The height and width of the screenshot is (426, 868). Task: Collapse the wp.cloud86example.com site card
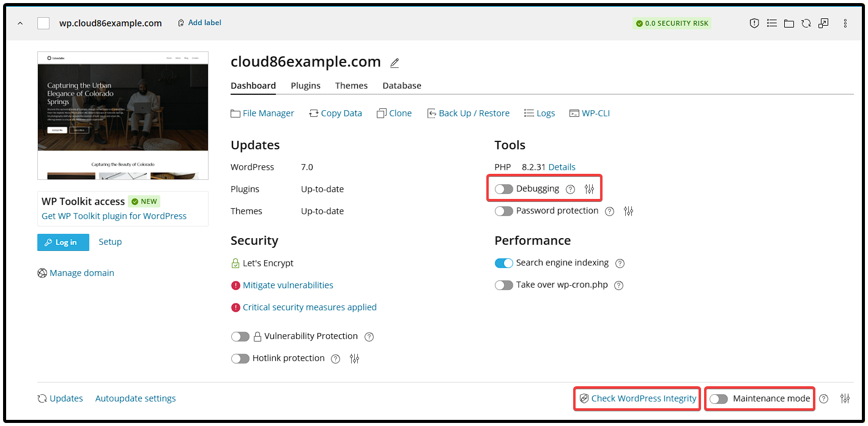20,23
